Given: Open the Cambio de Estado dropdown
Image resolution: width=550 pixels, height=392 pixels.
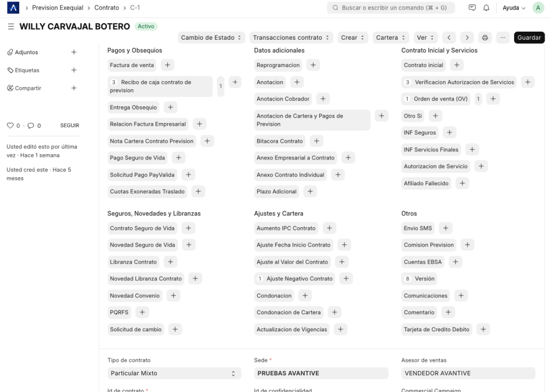Looking at the screenshot, I should [x=211, y=38].
